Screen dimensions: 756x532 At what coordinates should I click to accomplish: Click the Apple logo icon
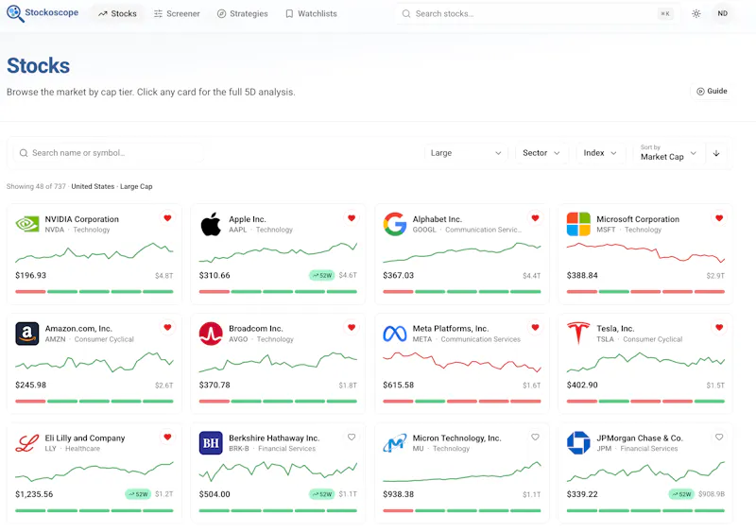(211, 224)
